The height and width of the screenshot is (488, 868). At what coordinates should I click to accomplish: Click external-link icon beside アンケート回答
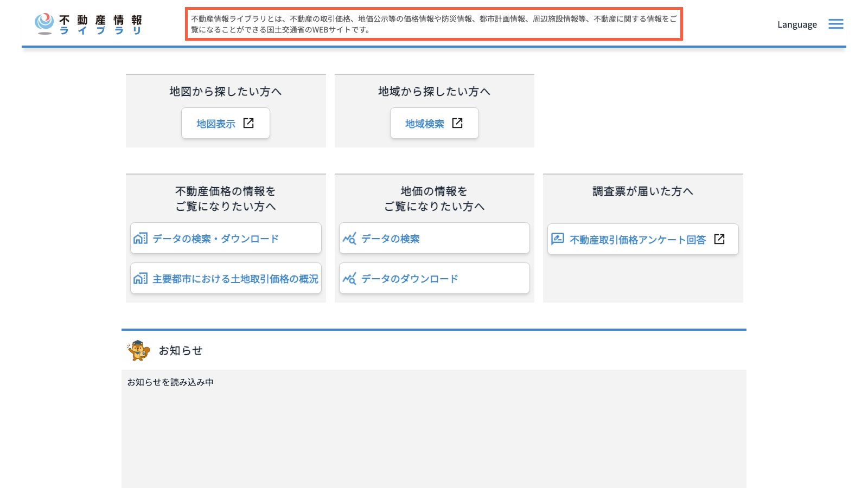[x=719, y=239]
